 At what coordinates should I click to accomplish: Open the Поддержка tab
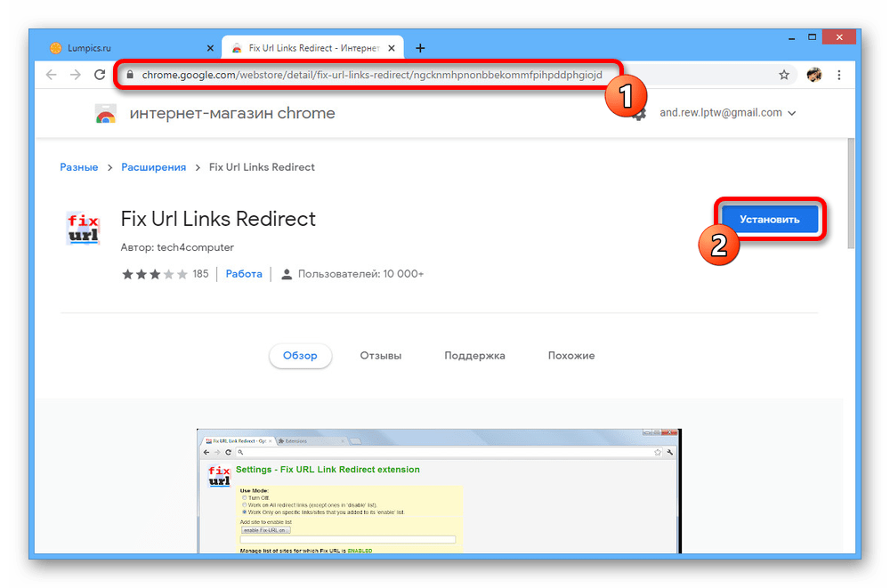coord(474,356)
